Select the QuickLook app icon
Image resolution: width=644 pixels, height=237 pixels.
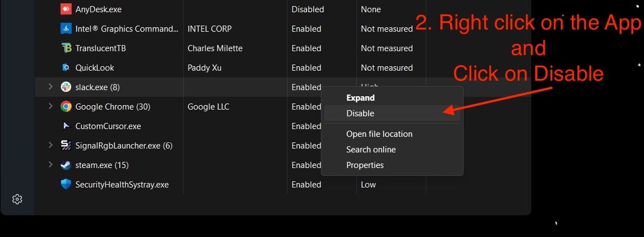[x=66, y=67]
